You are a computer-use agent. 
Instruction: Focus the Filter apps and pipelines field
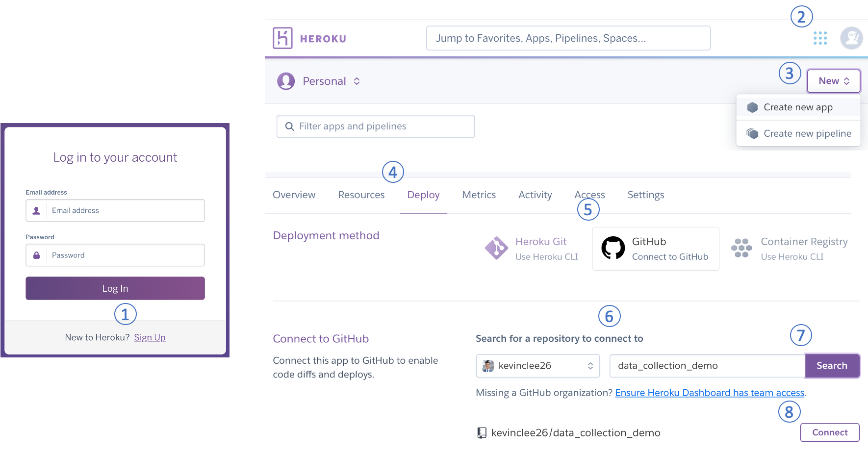(376, 126)
